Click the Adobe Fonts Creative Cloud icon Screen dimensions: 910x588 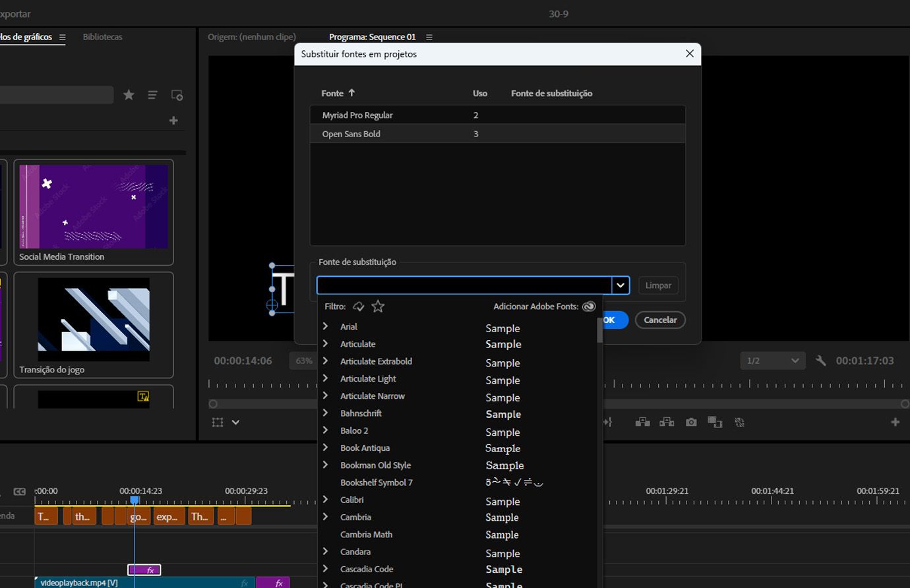pos(589,307)
